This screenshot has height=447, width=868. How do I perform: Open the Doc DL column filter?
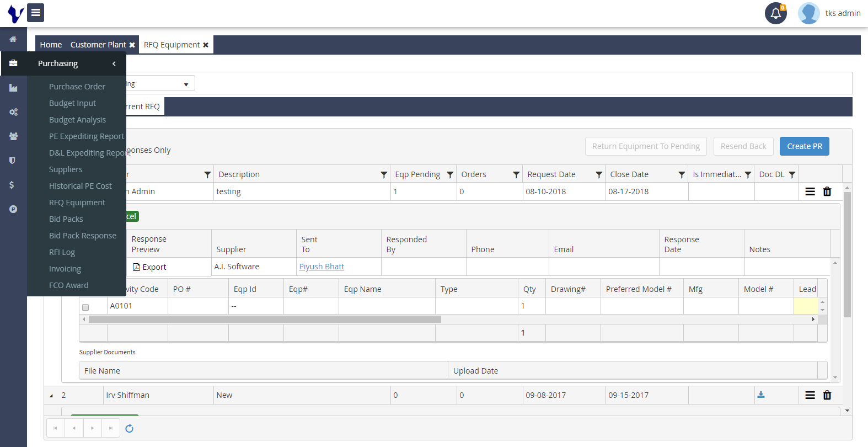pyautogui.click(x=792, y=174)
